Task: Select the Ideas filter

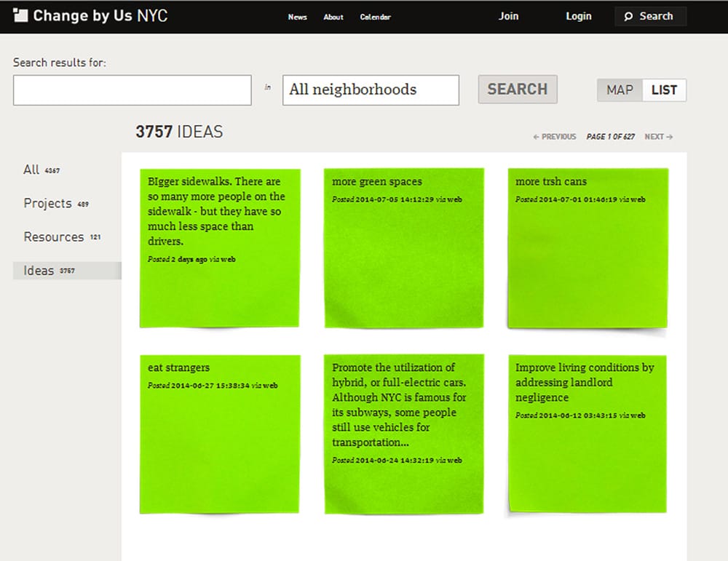Action: click(39, 271)
